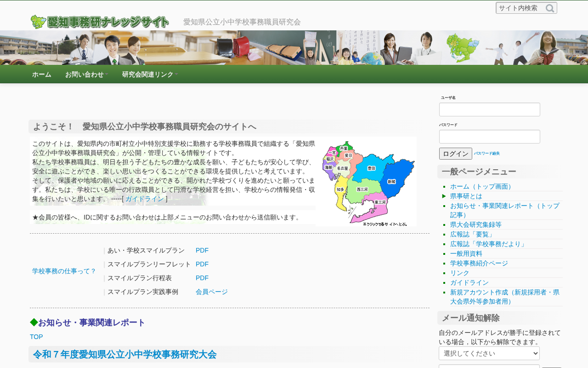This screenshot has width=588, height=368.
Task: Focus the パスワード input field
Action: pos(490,137)
